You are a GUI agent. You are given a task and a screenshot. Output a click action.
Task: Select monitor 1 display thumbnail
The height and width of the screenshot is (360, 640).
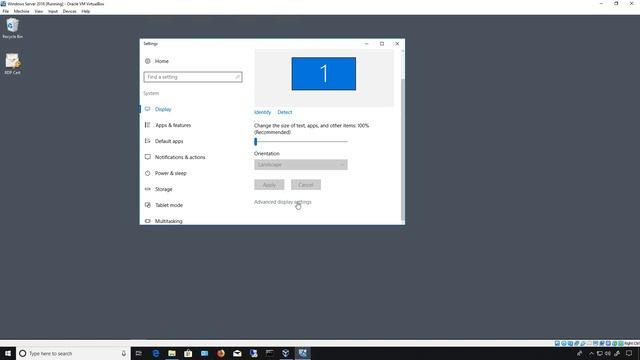[324, 74]
